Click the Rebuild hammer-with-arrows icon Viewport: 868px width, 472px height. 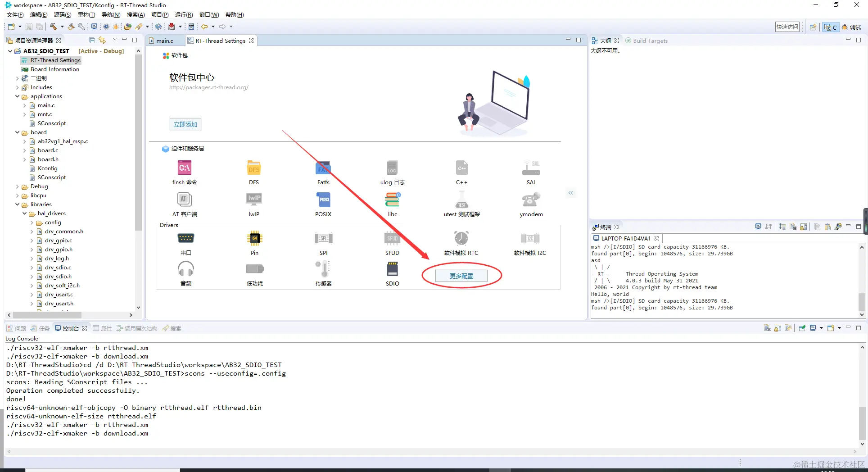click(71, 27)
